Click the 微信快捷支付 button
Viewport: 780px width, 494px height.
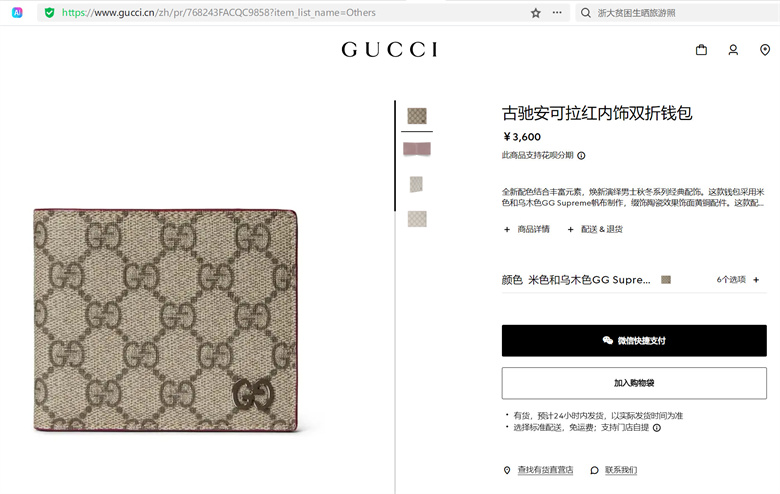[x=634, y=340]
